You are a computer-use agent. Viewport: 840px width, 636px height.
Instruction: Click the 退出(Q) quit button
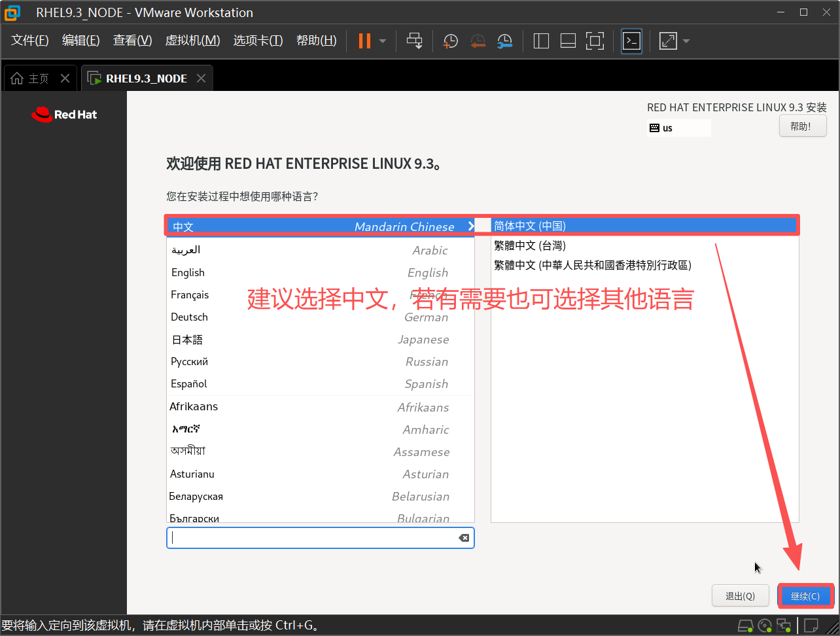[x=740, y=596]
